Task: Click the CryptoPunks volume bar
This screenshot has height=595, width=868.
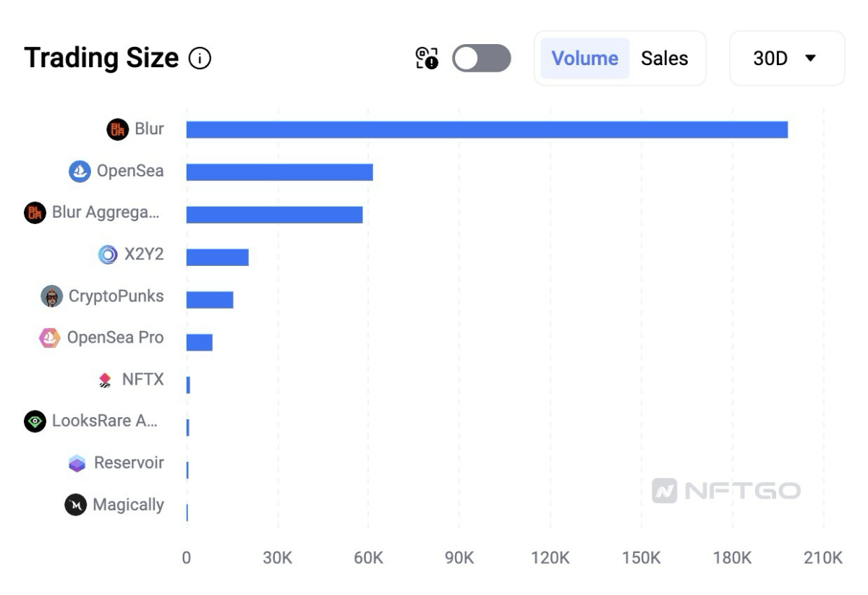Action: tap(210, 299)
